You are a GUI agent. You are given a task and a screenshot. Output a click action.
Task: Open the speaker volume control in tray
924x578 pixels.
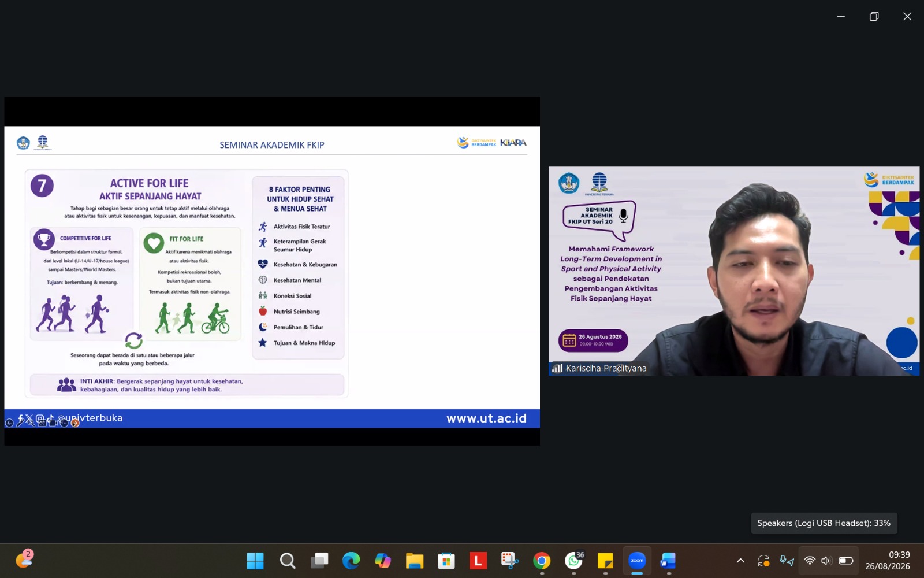[x=826, y=561]
